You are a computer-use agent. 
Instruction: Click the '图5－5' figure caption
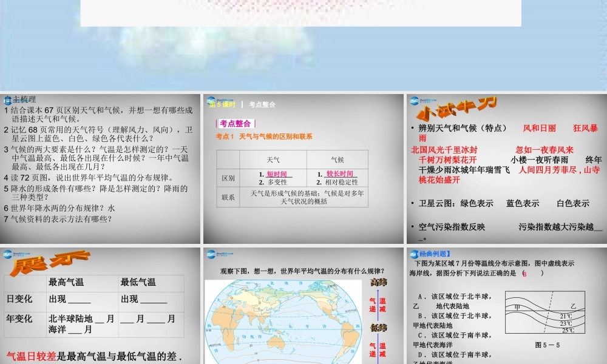tap(548, 345)
